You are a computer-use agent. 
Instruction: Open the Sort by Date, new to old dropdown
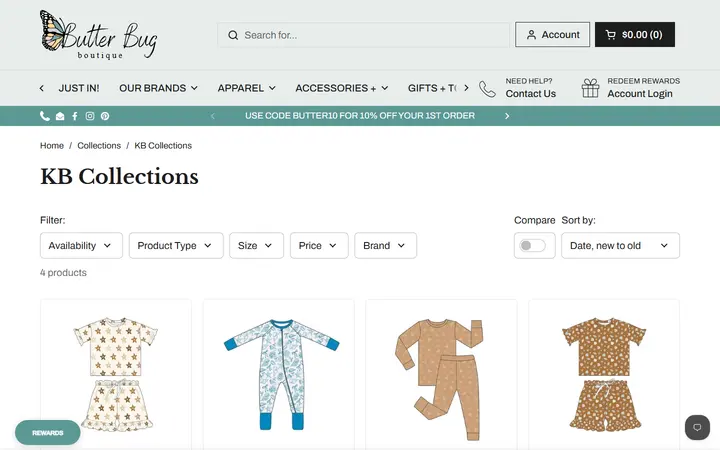pyautogui.click(x=620, y=246)
